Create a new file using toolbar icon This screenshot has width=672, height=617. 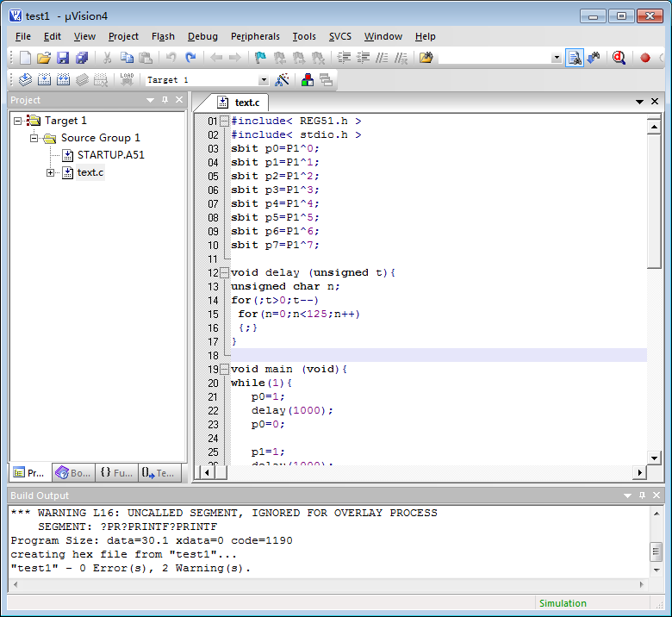click(x=25, y=58)
